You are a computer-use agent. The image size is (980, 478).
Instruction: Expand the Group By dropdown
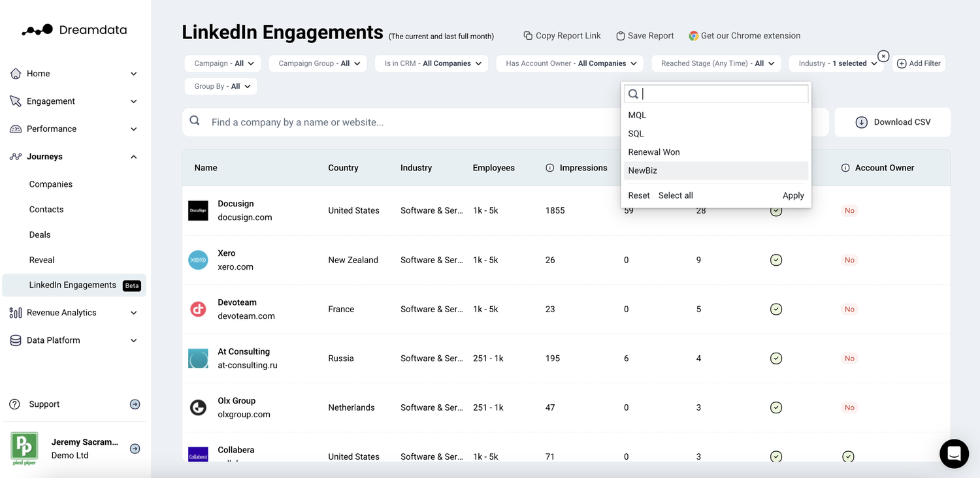click(220, 86)
